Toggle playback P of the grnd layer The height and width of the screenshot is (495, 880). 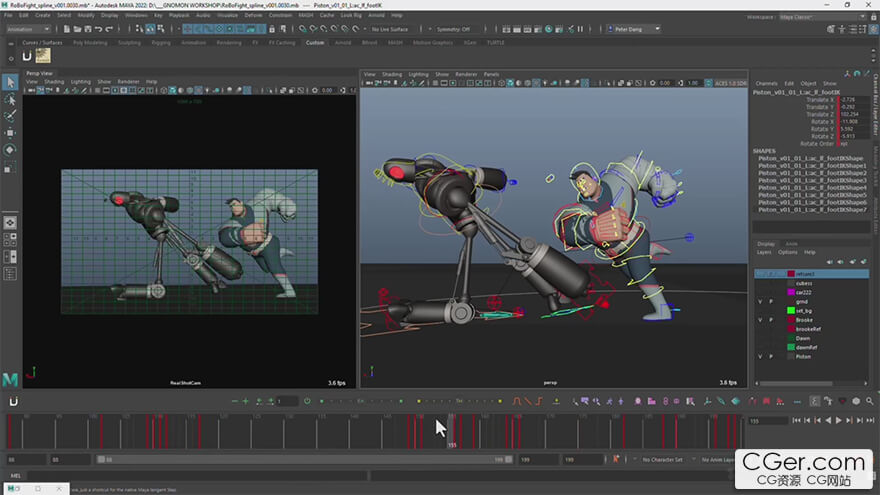(771, 301)
